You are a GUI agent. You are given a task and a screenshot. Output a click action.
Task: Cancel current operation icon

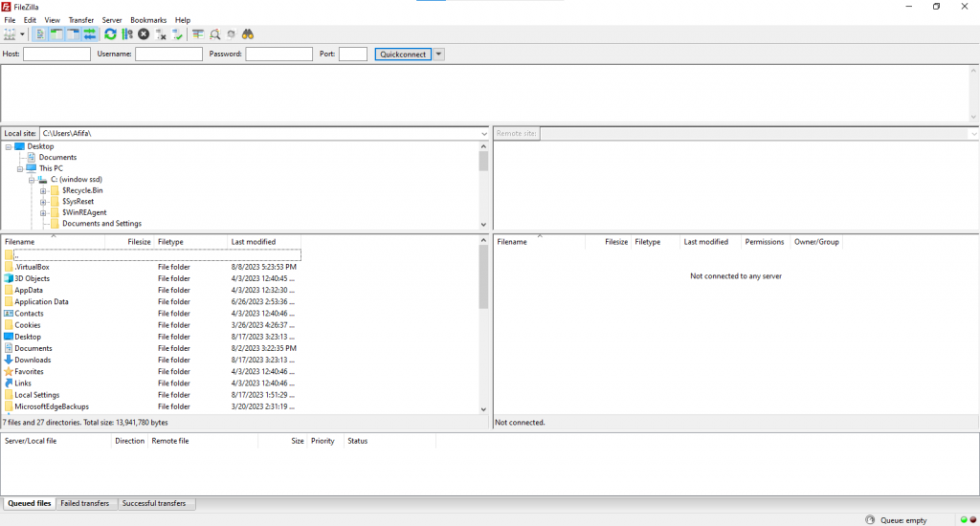pyautogui.click(x=144, y=34)
